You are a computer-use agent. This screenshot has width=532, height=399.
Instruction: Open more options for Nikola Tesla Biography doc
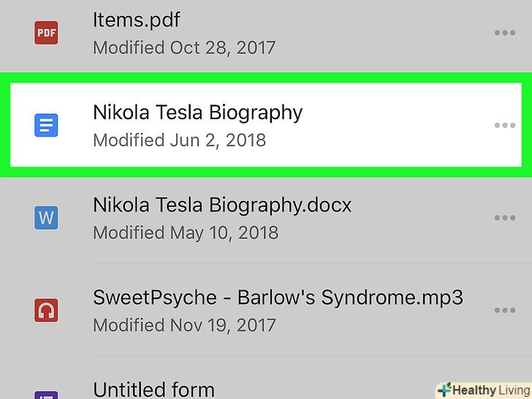(504, 126)
